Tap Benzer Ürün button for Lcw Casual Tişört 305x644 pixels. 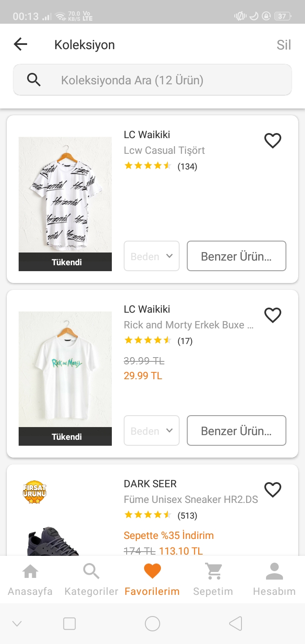(x=236, y=256)
